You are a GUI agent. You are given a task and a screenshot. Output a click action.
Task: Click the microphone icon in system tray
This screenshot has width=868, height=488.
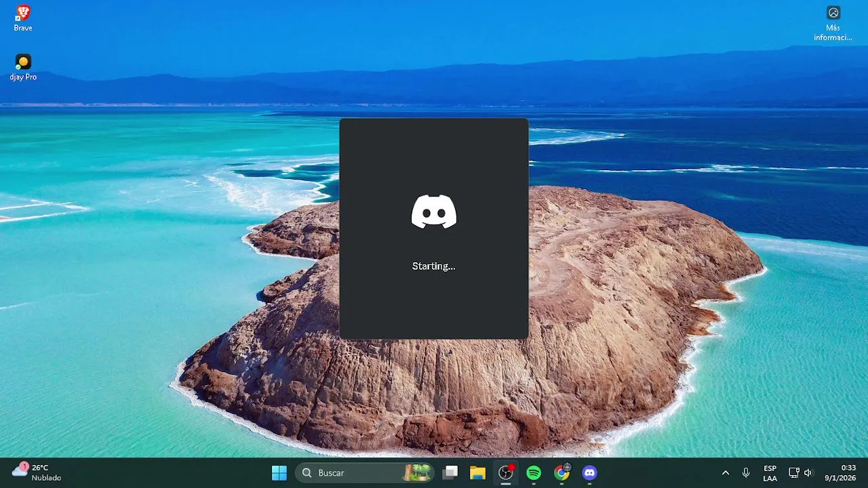point(746,473)
